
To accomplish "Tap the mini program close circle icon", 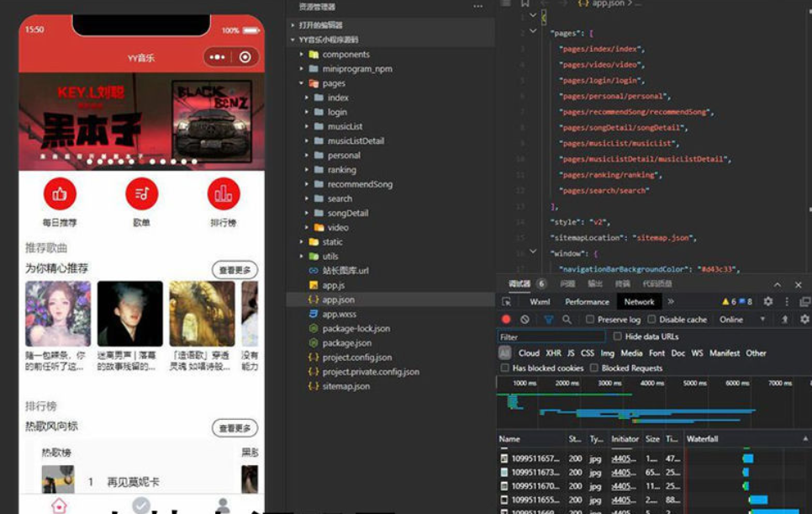I will click(245, 57).
